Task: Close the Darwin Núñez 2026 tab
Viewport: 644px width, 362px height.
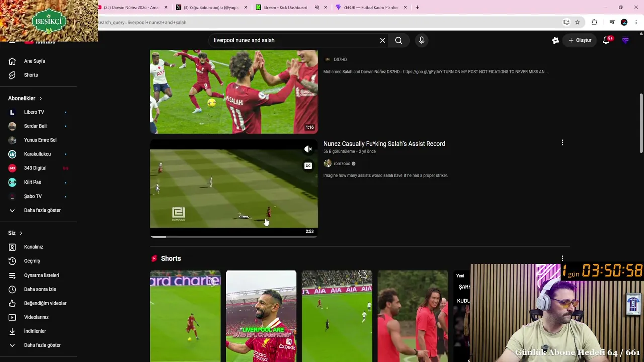Action: [166, 7]
